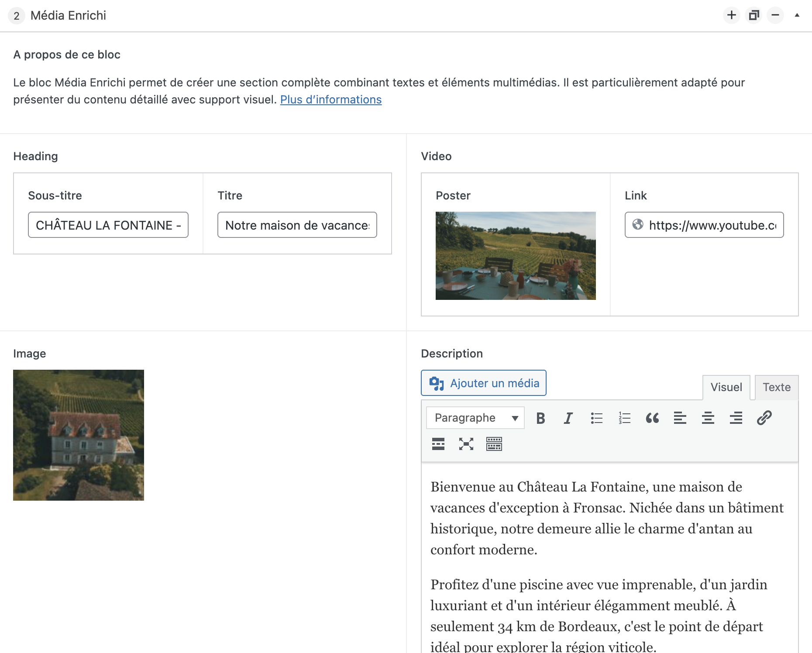This screenshot has width=812, height=653.
Task: Apply blockquote formatting
Action: click(652, 418)
